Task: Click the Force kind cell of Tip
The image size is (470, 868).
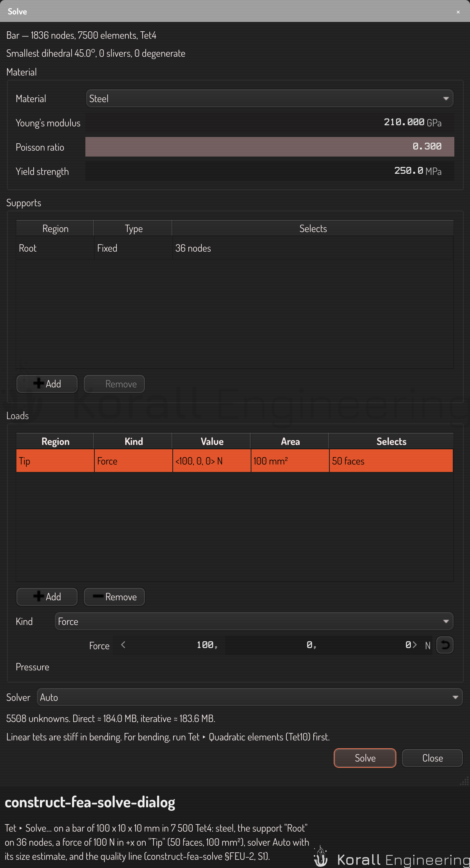Action: click(133, 461)
